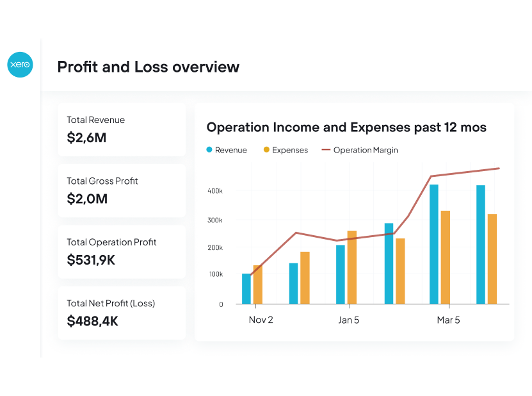Viewport: 532px width, 396px height.
Task: Select the Total Operation Profit card
Action: pos(122,251)
